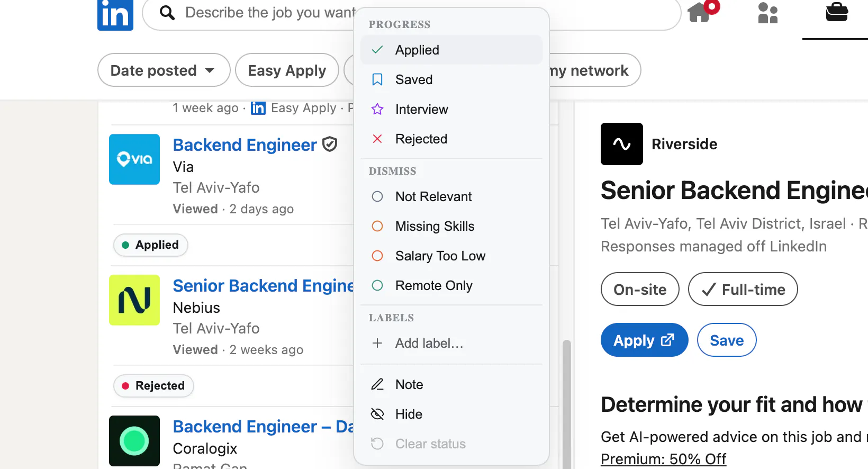Click the blue Apply button
The height and width of the screenshot is (469, 868).
tap(644, 340)
